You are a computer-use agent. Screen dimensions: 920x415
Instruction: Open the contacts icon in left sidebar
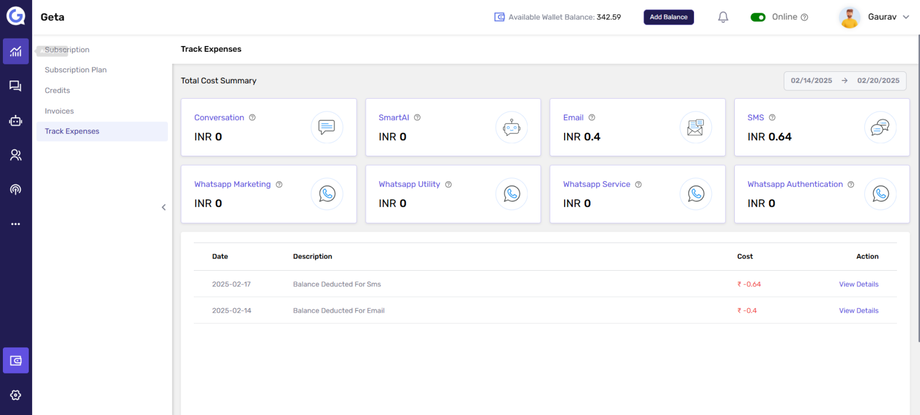pyautogui.click(x=15, y=155)
